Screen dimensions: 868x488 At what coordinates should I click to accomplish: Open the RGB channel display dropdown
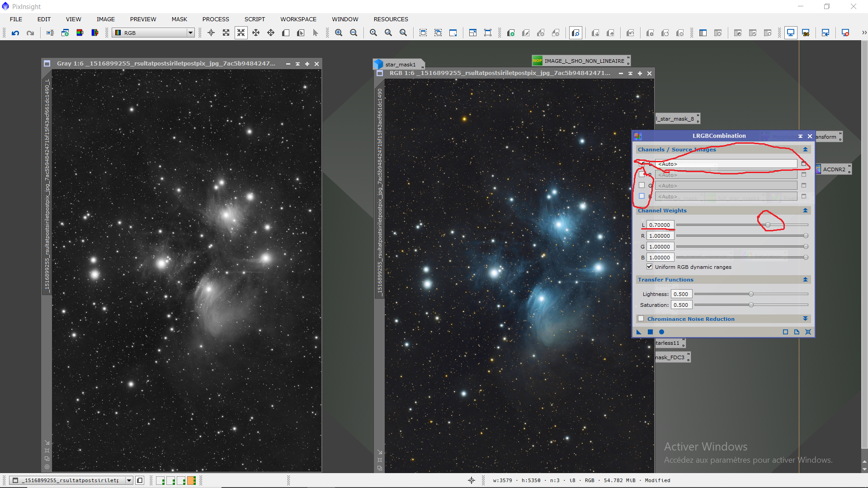tap(190, 33)
